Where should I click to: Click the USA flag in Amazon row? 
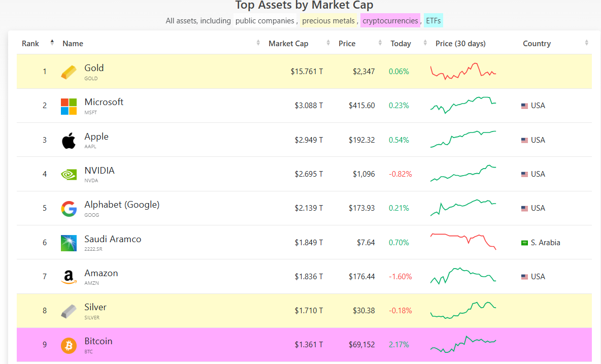[x=524, y=277]
